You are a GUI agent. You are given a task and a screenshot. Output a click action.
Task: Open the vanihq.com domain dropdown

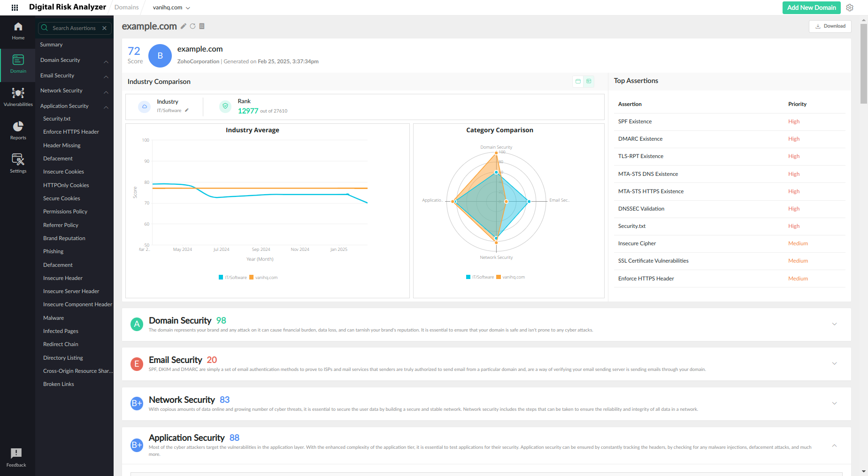[171, 8]
